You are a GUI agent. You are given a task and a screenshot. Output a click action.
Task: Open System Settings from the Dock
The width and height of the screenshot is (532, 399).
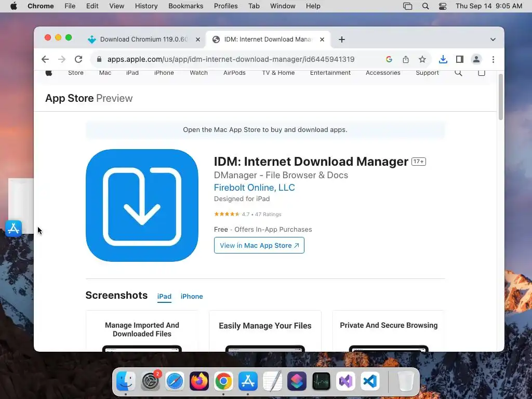tap(150, 381)
